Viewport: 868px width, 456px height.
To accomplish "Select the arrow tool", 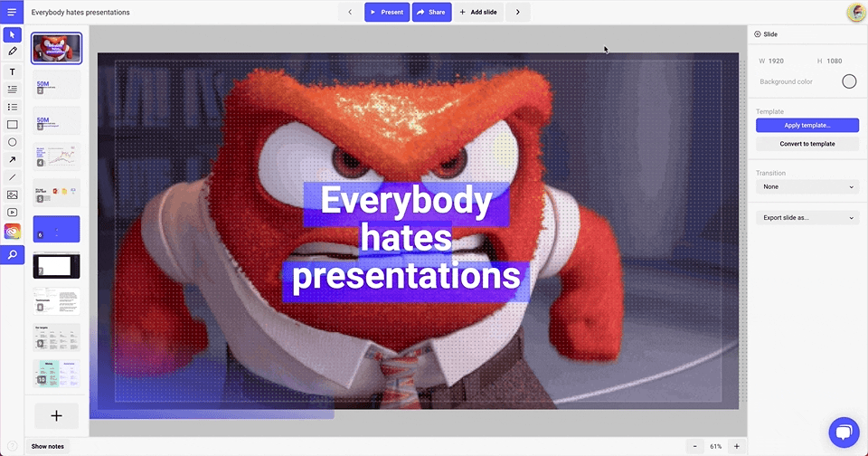I will pyautogui.click(x=12, y=159).
